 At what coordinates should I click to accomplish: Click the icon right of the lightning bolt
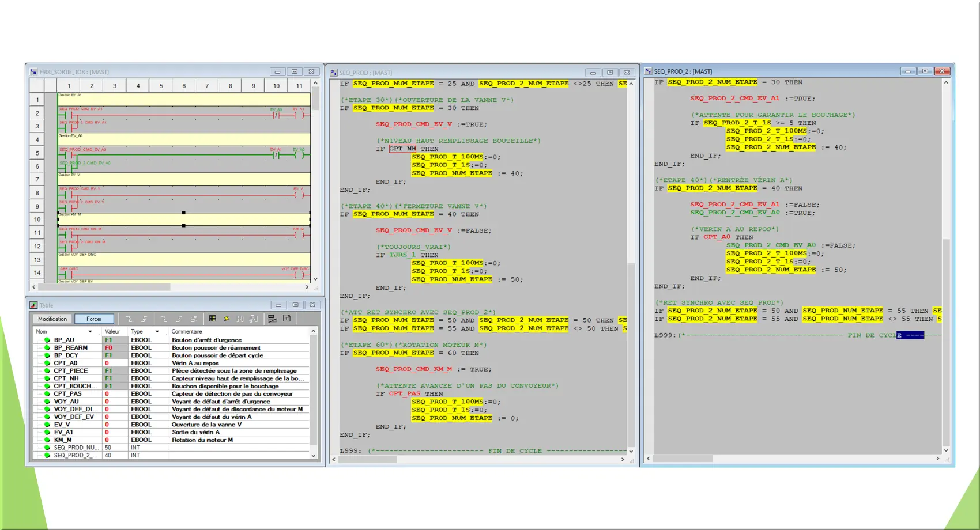(x=240, y=319)
